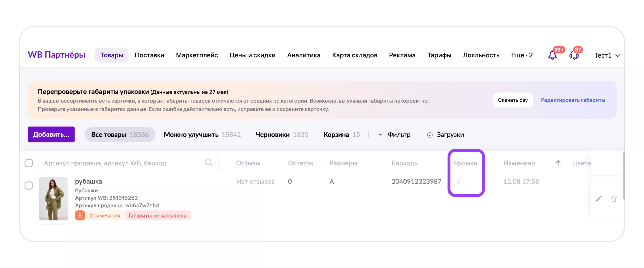Open Загрузки downloads icon
This screenshot has width=644, height=268.
click(430, 134)
